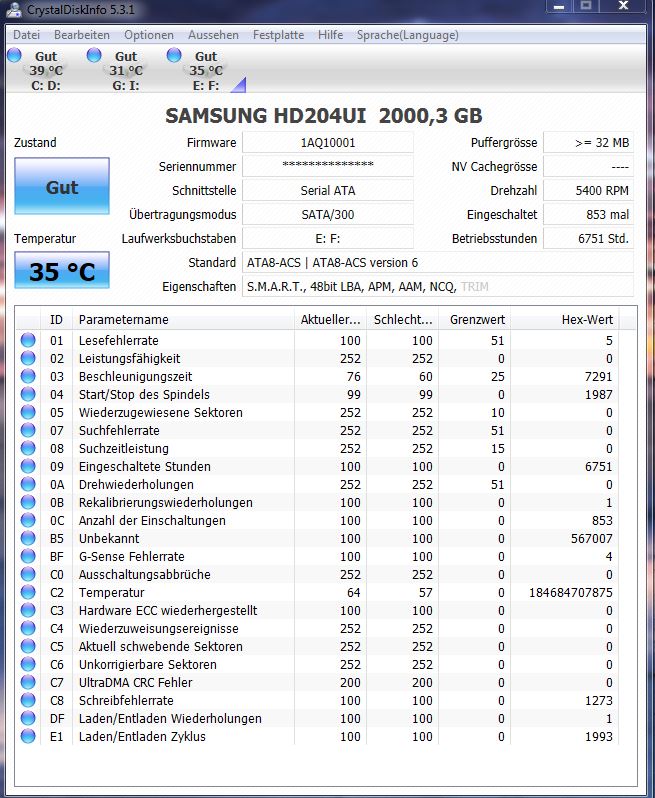The width and height of the screenshot is (655, 798).
Task: Open the Aussehen menu
Action: click(x=213, y=35)
